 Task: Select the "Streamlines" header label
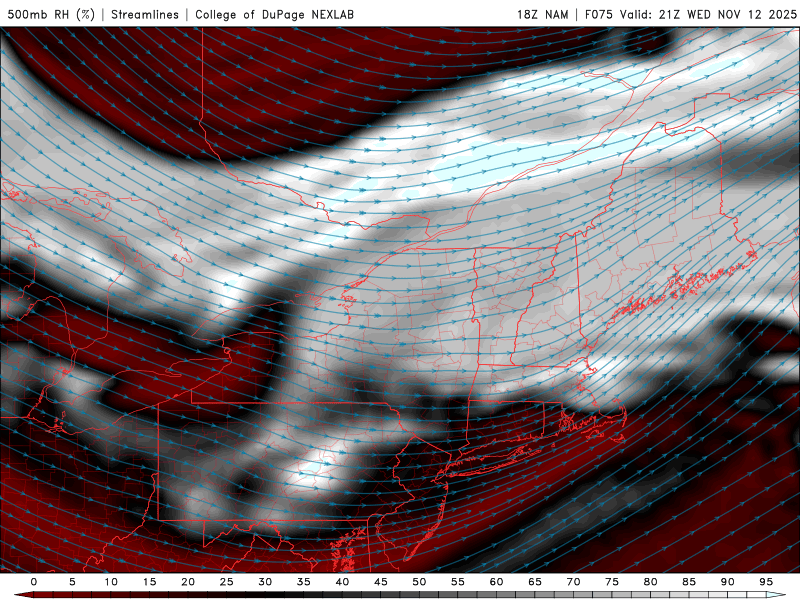145,14
